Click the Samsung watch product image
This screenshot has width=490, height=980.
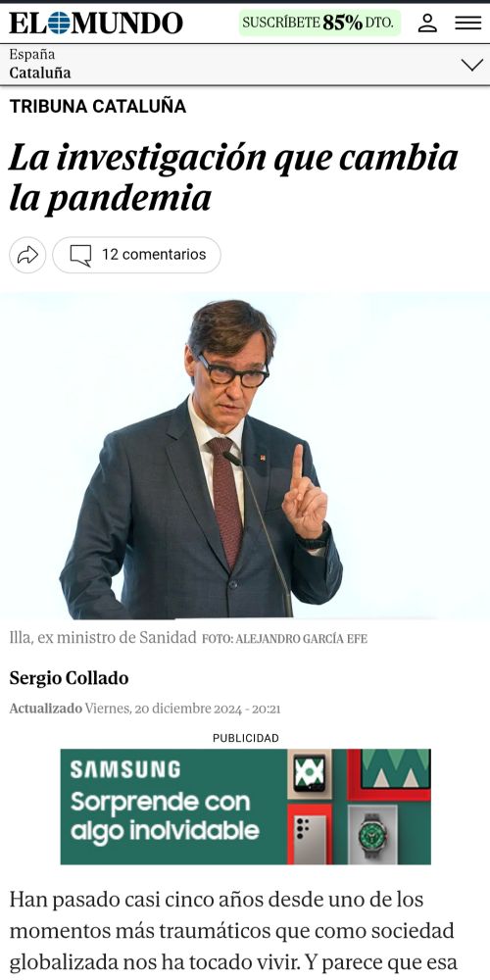point(372,835)
